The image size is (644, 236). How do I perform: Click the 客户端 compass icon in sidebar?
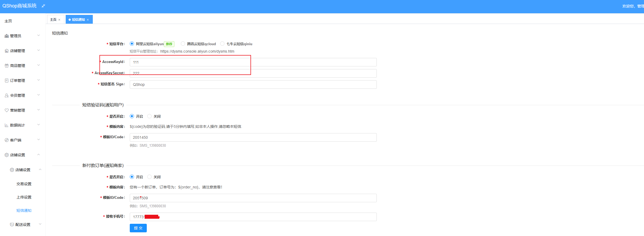pyautogui.click(x=7, y=140)
